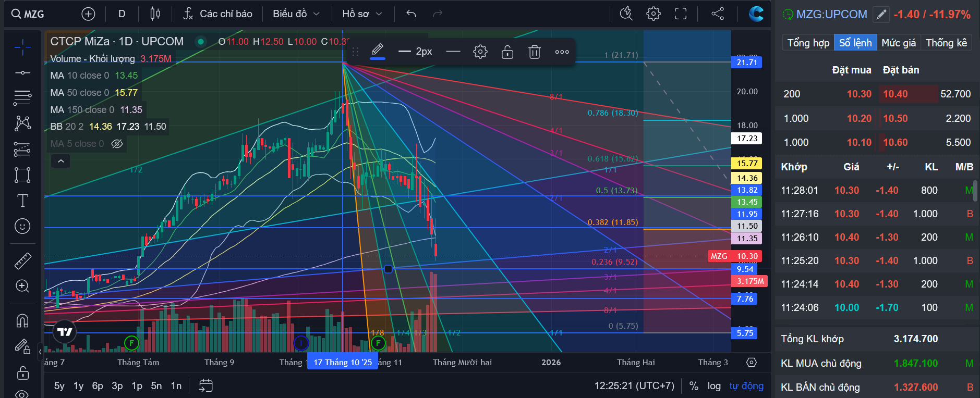Screen dimensions: 980x398
Task: Open the forecasting and measurement tools
Action: point(22,150)
